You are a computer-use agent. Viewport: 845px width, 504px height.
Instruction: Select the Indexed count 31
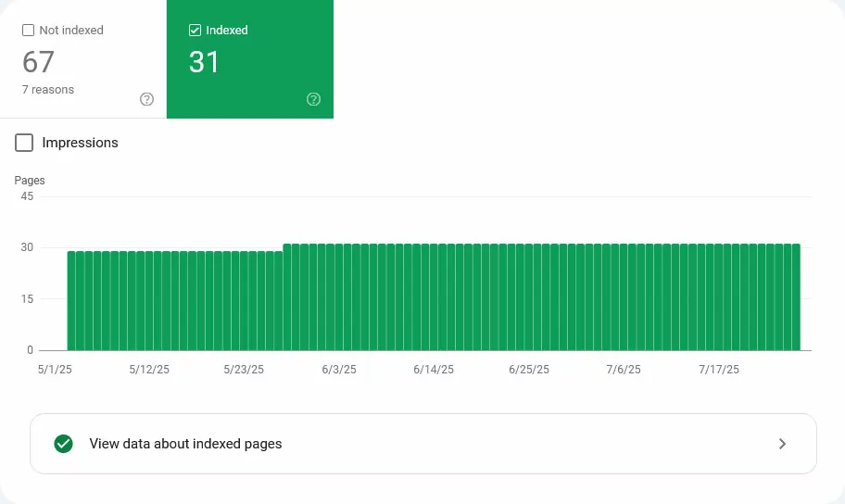204,62
